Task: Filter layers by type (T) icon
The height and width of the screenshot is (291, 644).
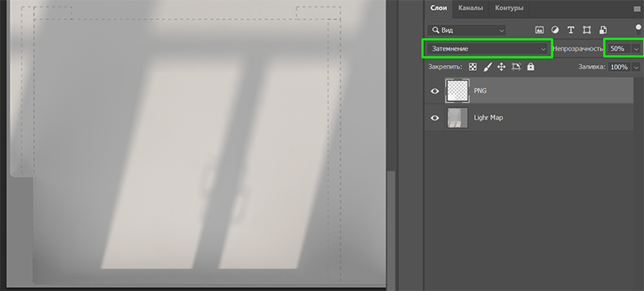Action: pos(571,31)
